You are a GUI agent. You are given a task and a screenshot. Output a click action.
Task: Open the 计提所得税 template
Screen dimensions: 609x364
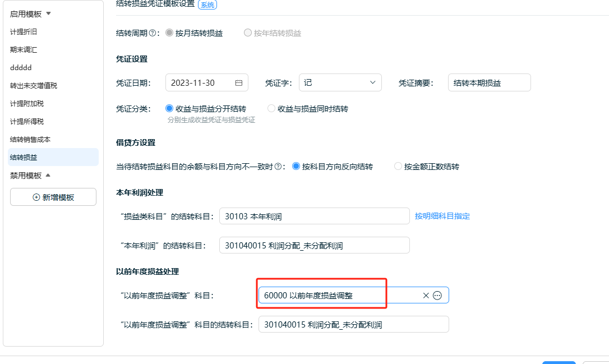tap(27, 122)
